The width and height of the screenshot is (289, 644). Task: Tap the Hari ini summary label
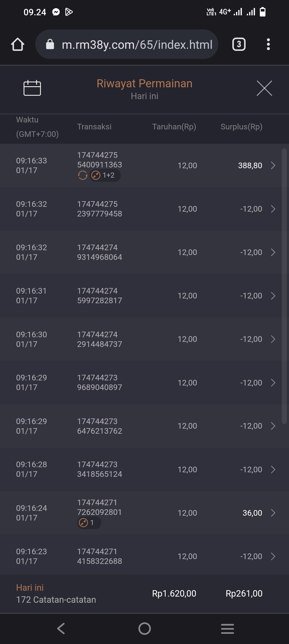point(30,588)
